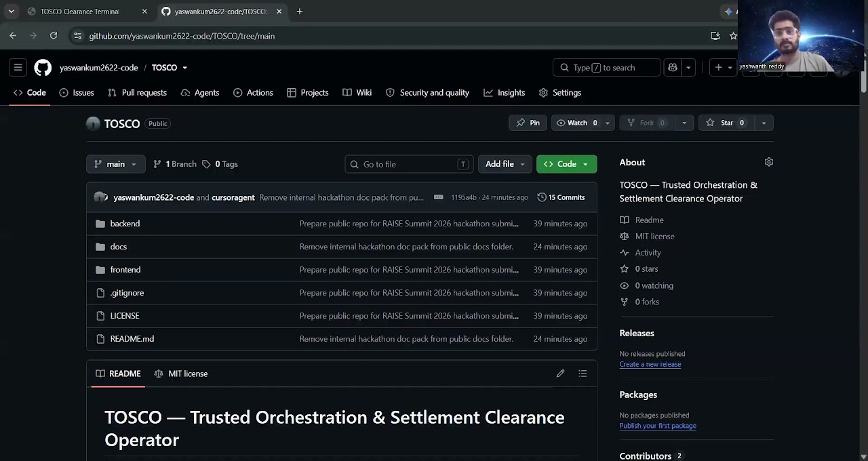Screen dimensions: 868x461
Task: Switch to the MIT license tab
Action: point(180,374)
